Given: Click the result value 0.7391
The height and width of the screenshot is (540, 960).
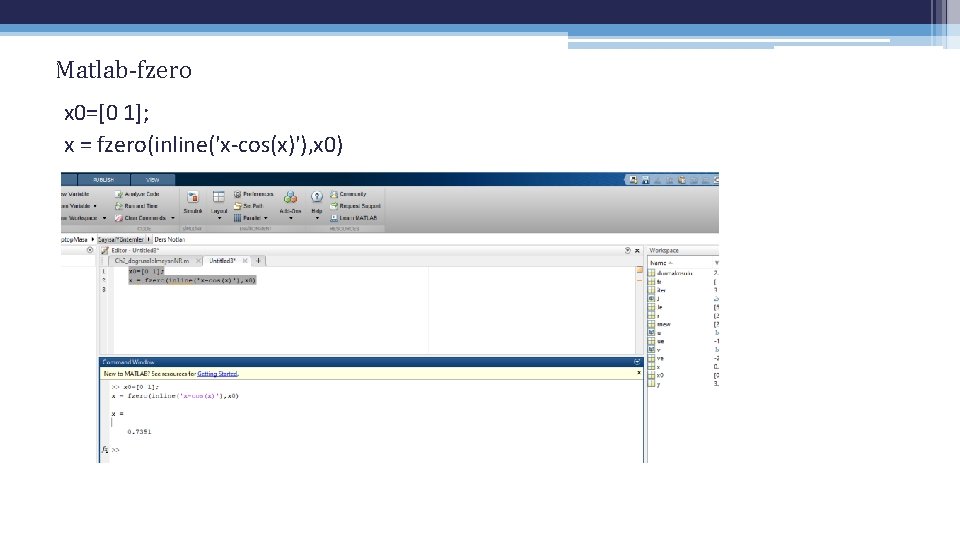Looking at the screenshot, I should click(140, 432).
